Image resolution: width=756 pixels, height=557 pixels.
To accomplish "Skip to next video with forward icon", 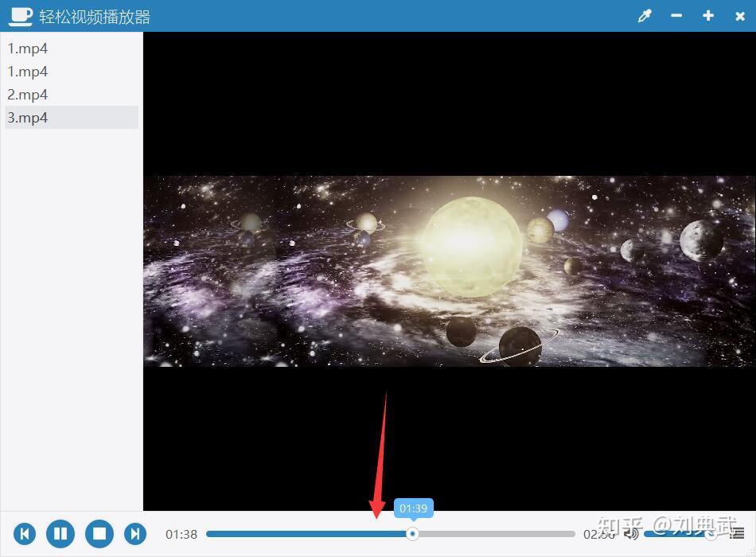I will 135,533.
